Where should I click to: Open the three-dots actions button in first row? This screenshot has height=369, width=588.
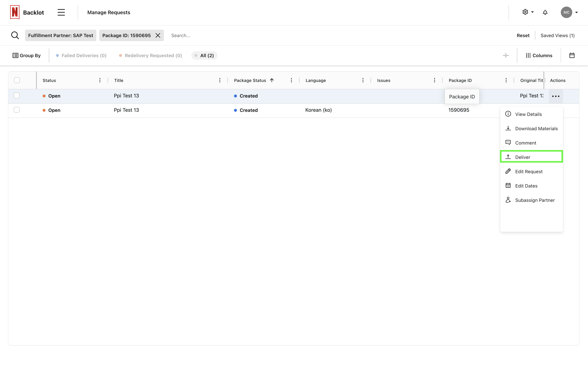tap(556, 96)
